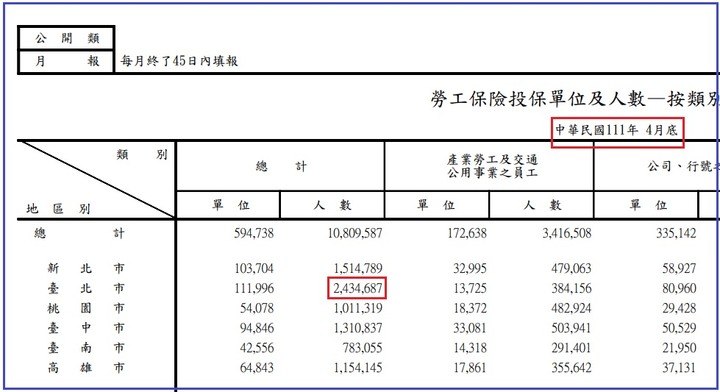
Task: Click the value 18,372 for 桃園市
Action: coord(470,308)
